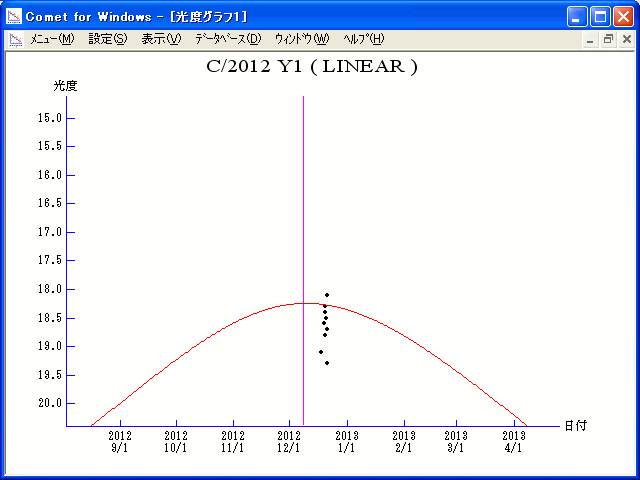Viewport: 640px width, 480px height.
Task: Click the 2012 11/1 date label
Action: pos(233,442)
